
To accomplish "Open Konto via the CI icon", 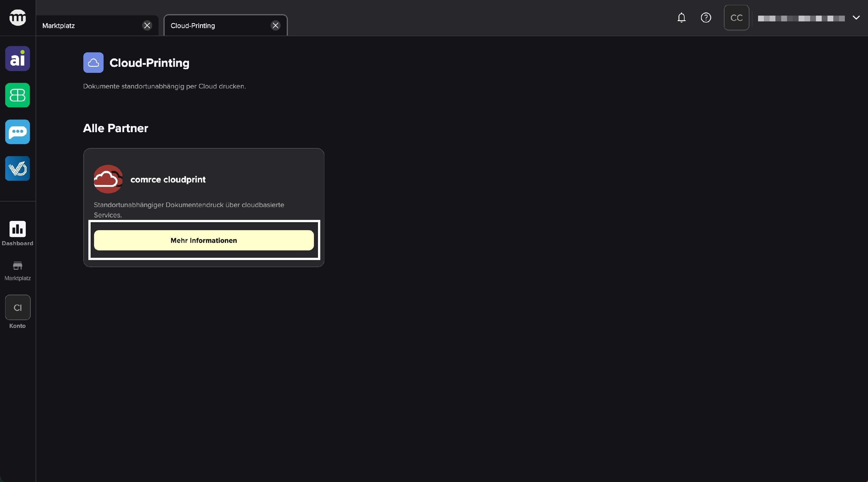I will click(18, 308).
